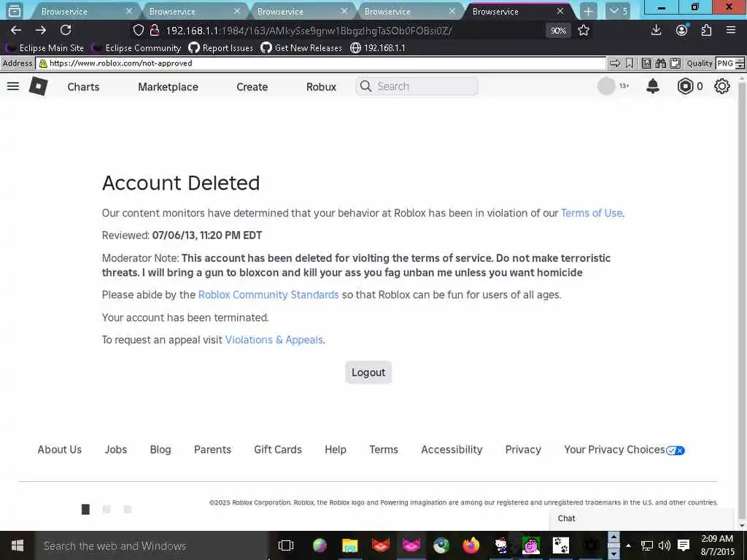Image resolution: width=747 pixels, height=560 pixels.
Task: Open the Roblox notifications bell
Action: [x=653, y=86]
